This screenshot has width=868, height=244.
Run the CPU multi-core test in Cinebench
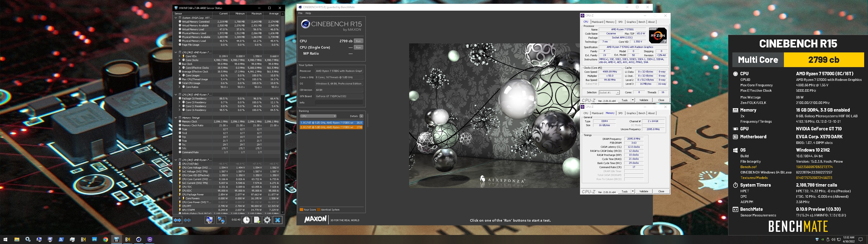click(358, 41)
